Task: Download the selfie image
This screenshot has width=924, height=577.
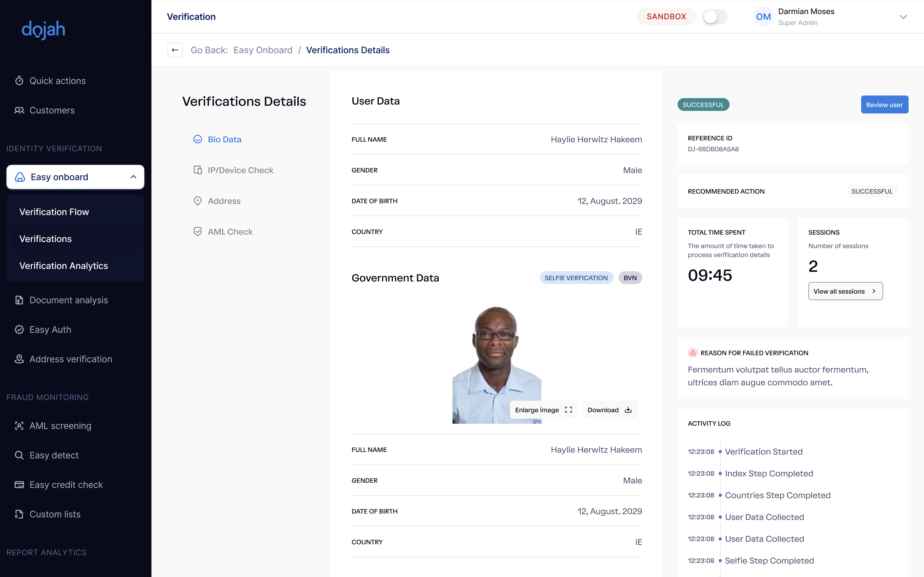Action: coord(609,410)
